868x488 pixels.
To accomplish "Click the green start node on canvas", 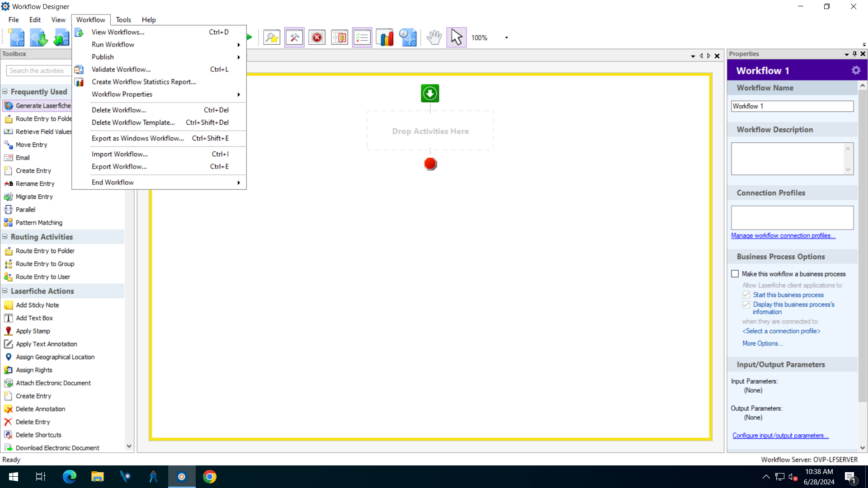I will click(430, 94).
